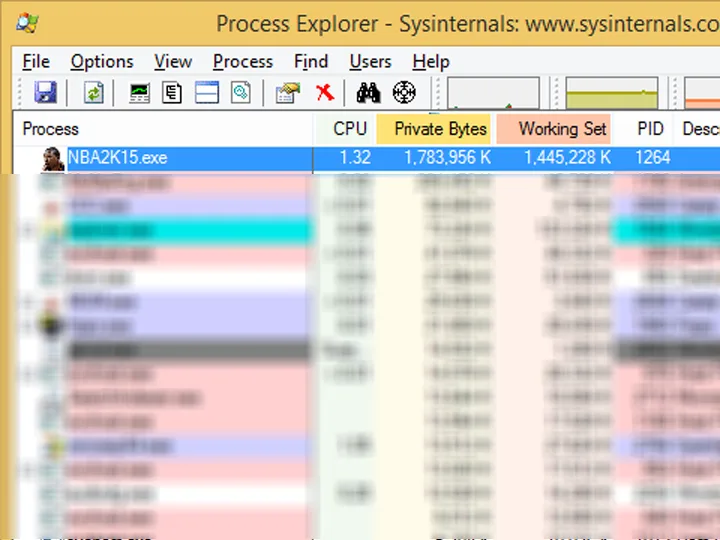Click the commit memory mini graph
The image size is (720, 540).
[612, 93]
